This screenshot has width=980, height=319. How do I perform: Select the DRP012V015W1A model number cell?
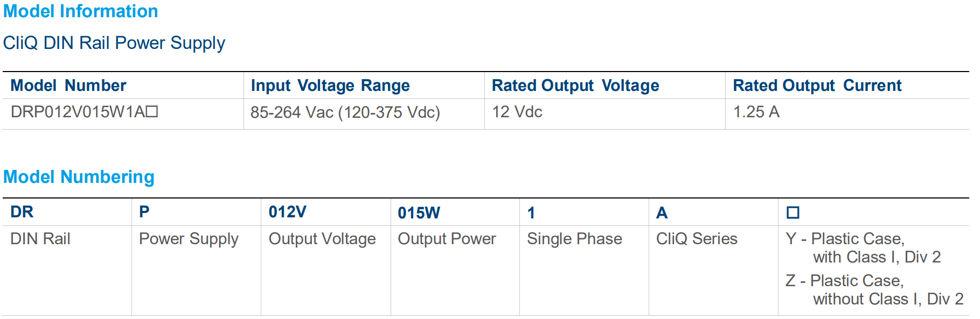click(78, 112)
